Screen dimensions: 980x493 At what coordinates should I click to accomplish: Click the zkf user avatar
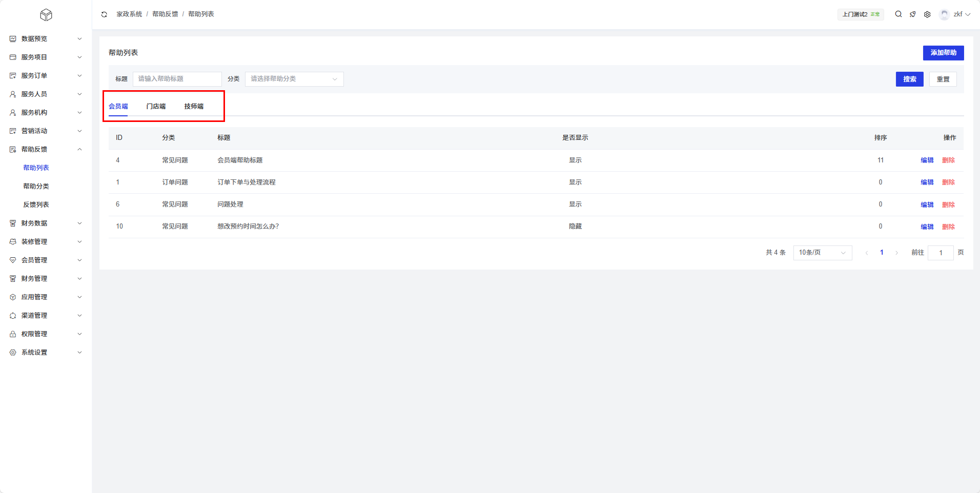click(x=944, y=14)
